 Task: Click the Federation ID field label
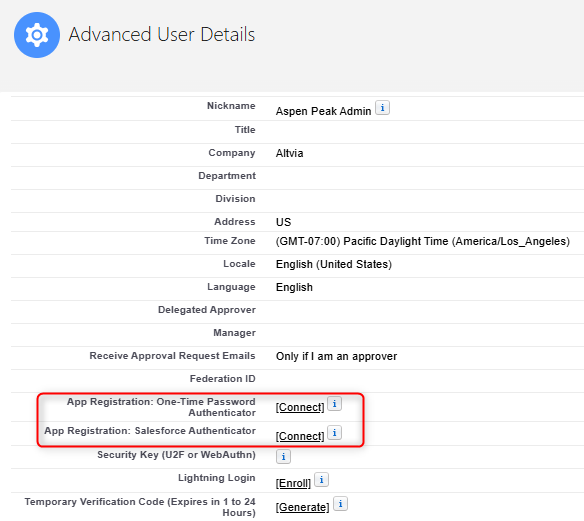point(222,379)
